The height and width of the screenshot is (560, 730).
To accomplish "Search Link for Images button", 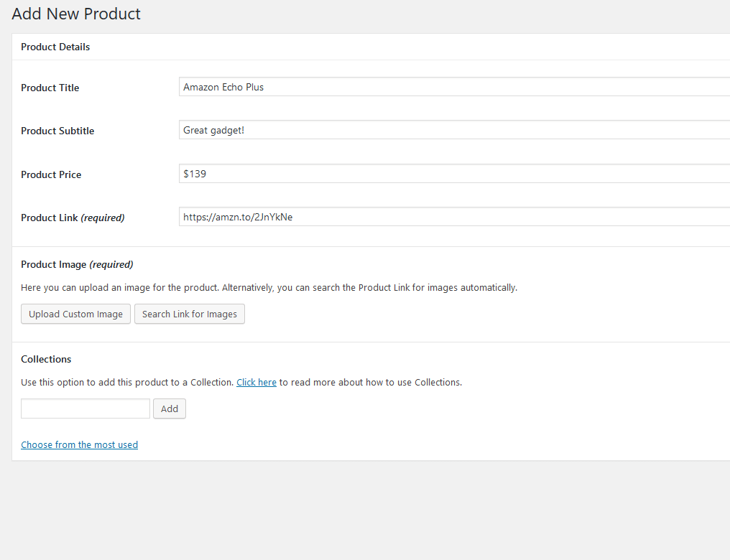I will point(190,314).
